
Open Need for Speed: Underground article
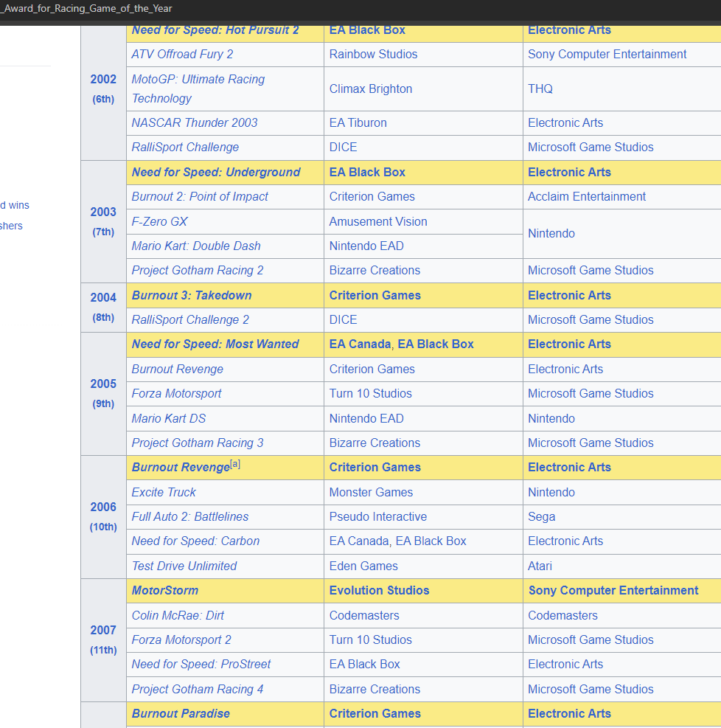[x=216, y=173]
